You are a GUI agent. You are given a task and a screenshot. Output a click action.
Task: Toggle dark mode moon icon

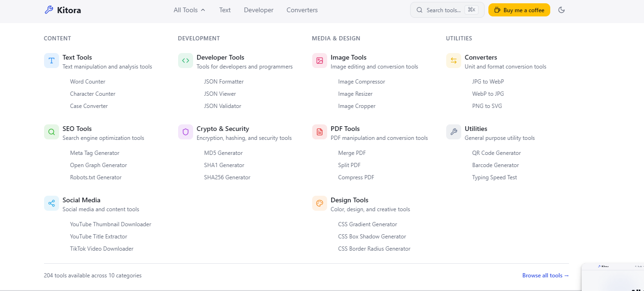pos(562,10)
